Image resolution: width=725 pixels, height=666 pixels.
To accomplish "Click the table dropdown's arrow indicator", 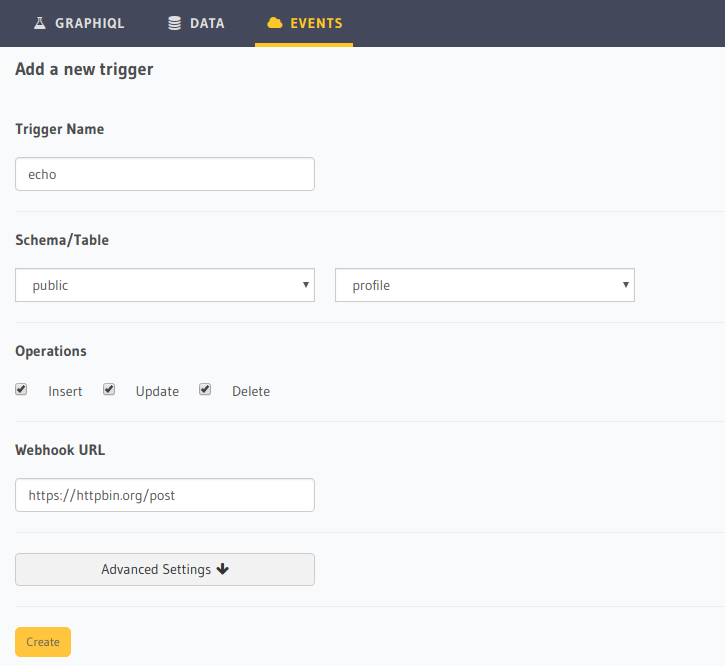I will 625,285.
